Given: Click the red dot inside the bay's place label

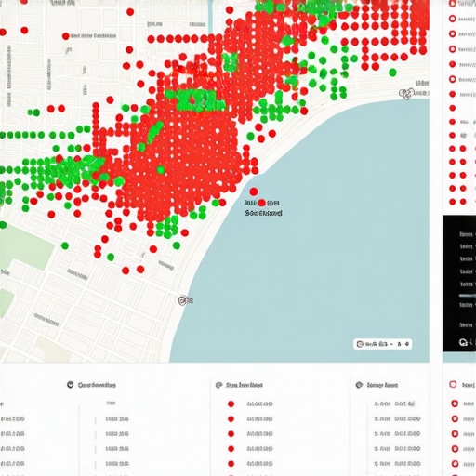Looking at the screenshot, I should coord(261,203).
